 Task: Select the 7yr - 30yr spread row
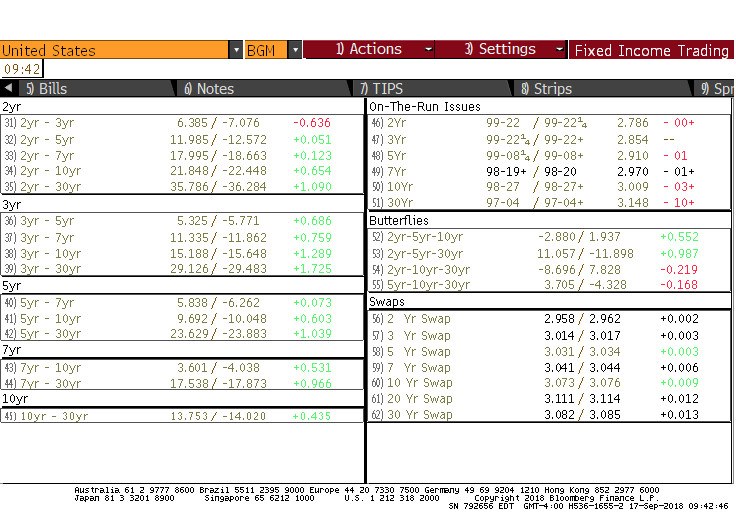tap(182, 383)
